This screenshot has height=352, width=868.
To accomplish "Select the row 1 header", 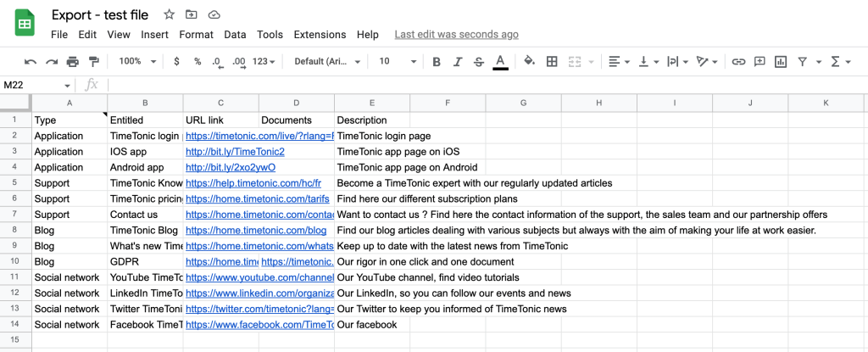I will 15,120.
